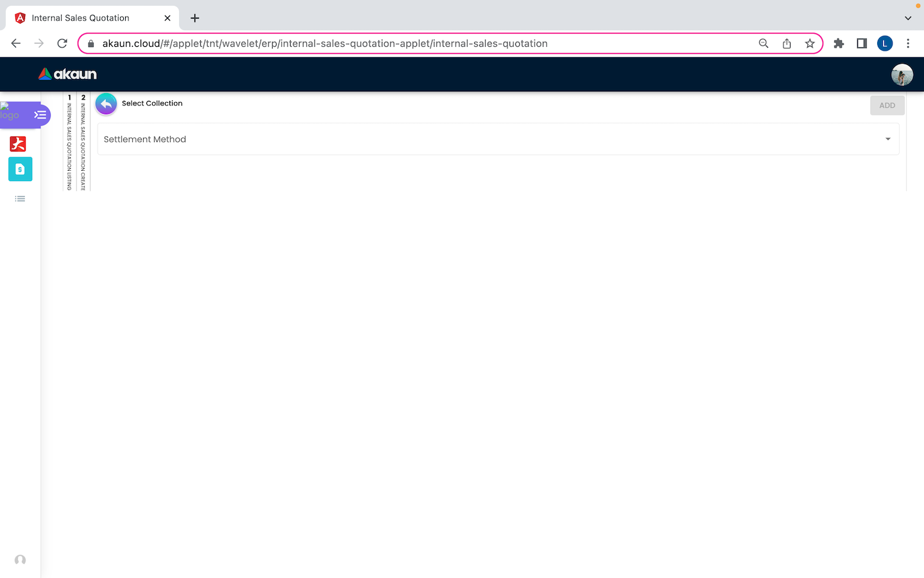Click the back arrow next to Select Collection
The height and width of the screenshot is (578, 924).
(x=106, y=104)
